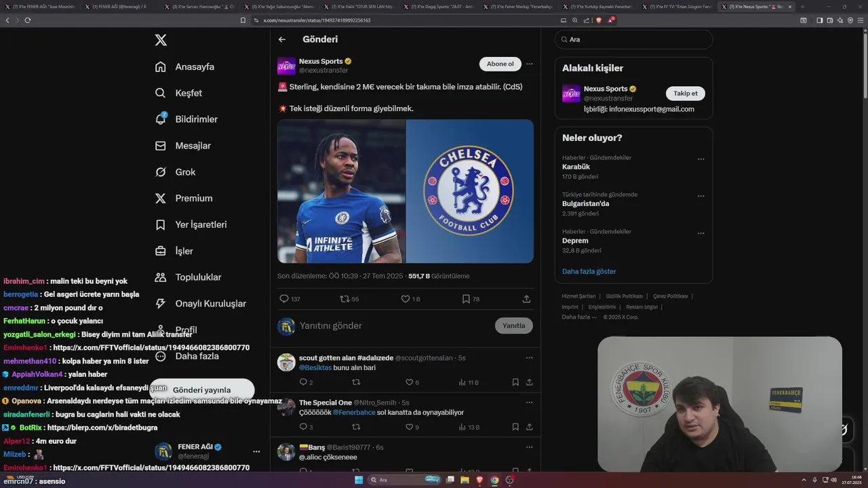Open Onaylı Kuruluşlar in the sidebar
Image resolution: width=868 pixels, height=488 pixels.
[200, 304]
